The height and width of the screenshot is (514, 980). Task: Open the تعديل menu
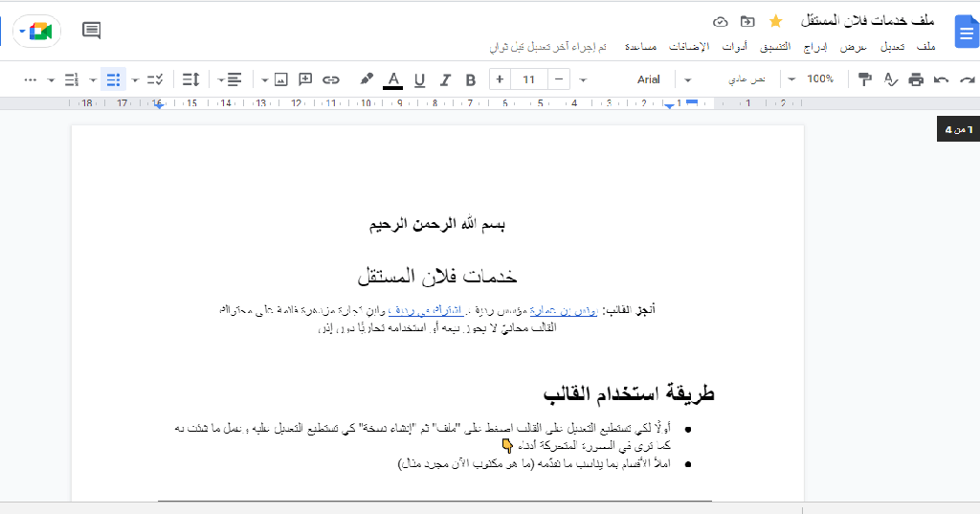click(x=892, y=47)
